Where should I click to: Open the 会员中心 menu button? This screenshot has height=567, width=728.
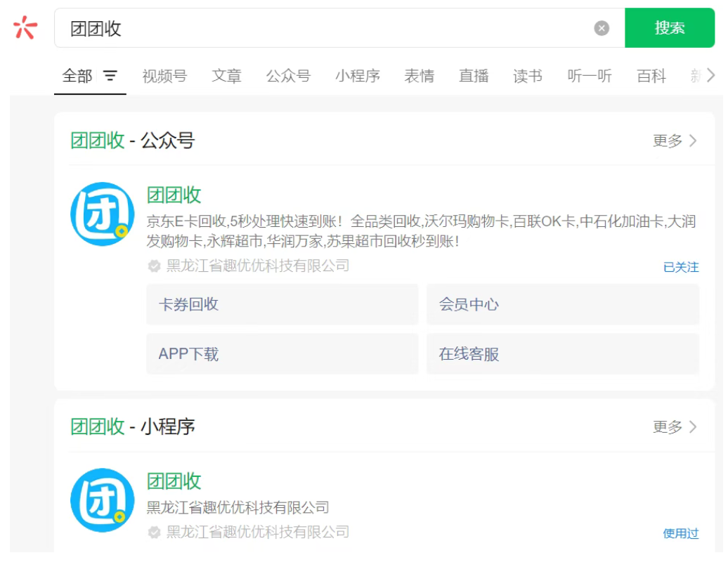pyautogui.click(x=563, y=304)
